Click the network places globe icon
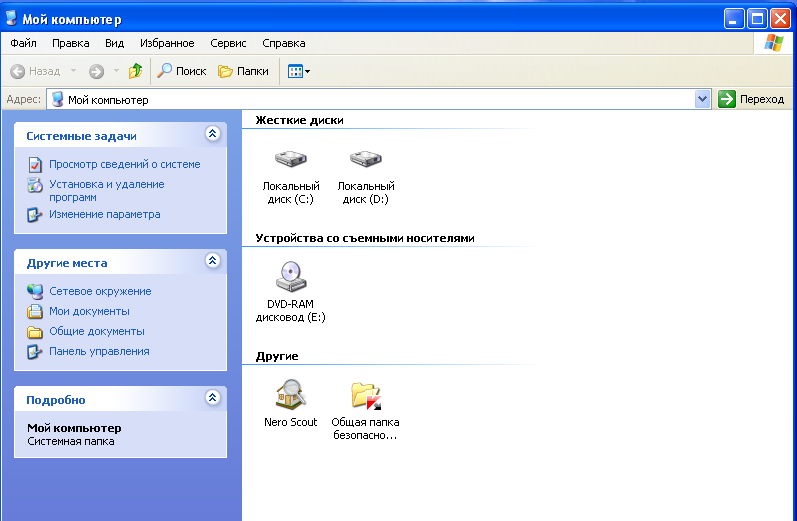 click(35, 291)
